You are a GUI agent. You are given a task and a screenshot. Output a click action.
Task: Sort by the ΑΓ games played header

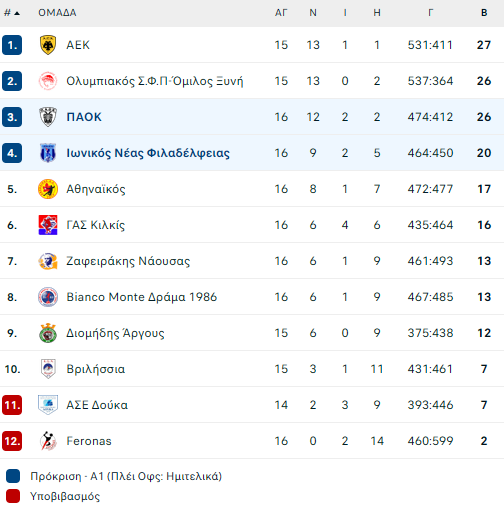click(x=281, y=13)
